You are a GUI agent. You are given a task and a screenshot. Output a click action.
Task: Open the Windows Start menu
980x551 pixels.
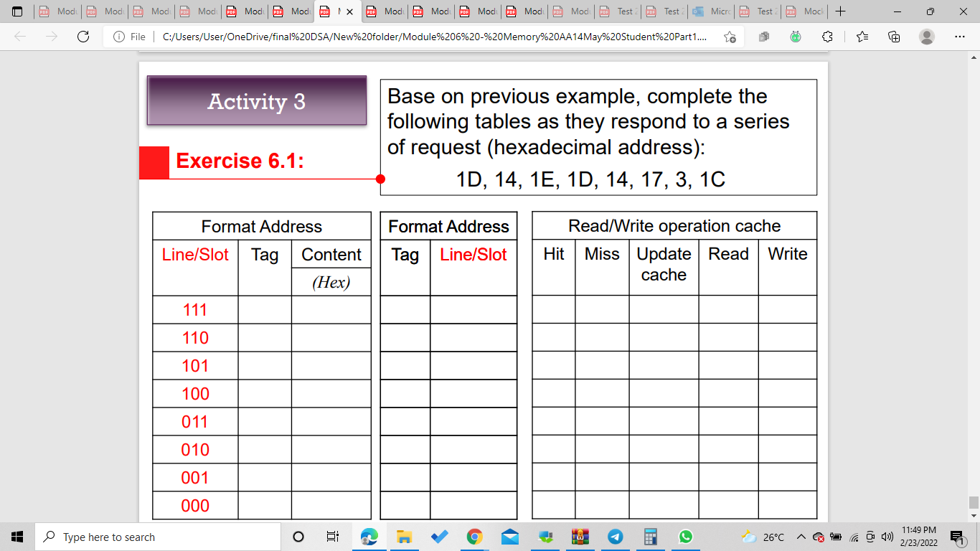17,537
